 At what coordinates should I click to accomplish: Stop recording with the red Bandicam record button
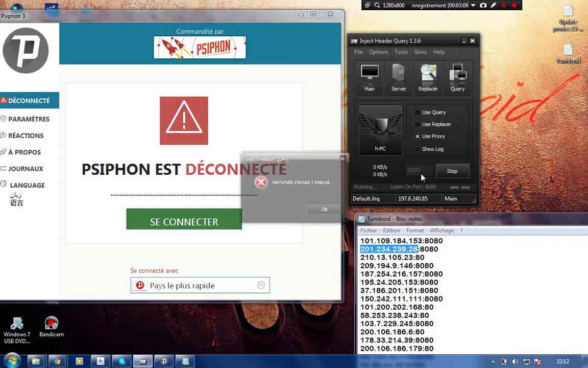click(514, 5)
